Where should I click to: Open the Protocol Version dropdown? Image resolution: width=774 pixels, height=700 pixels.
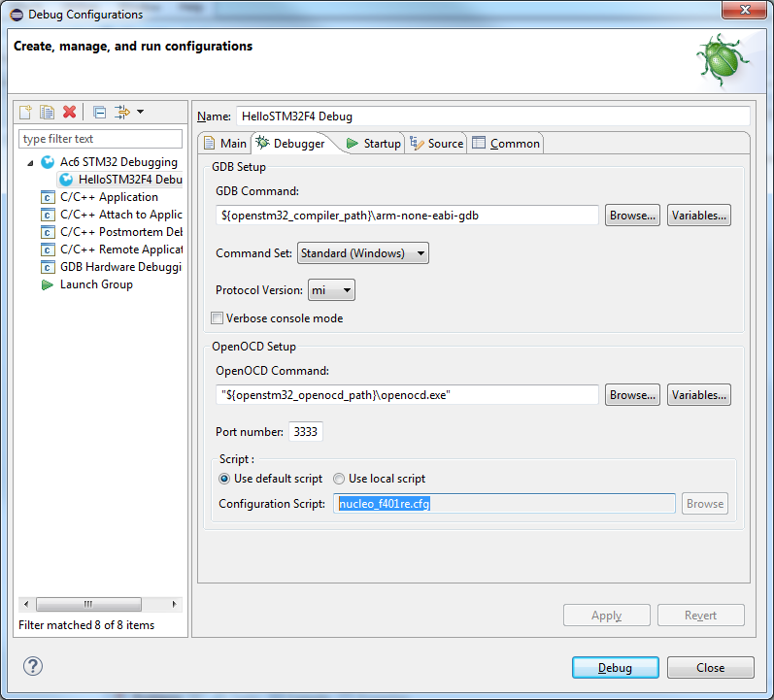tap(331, 290)
